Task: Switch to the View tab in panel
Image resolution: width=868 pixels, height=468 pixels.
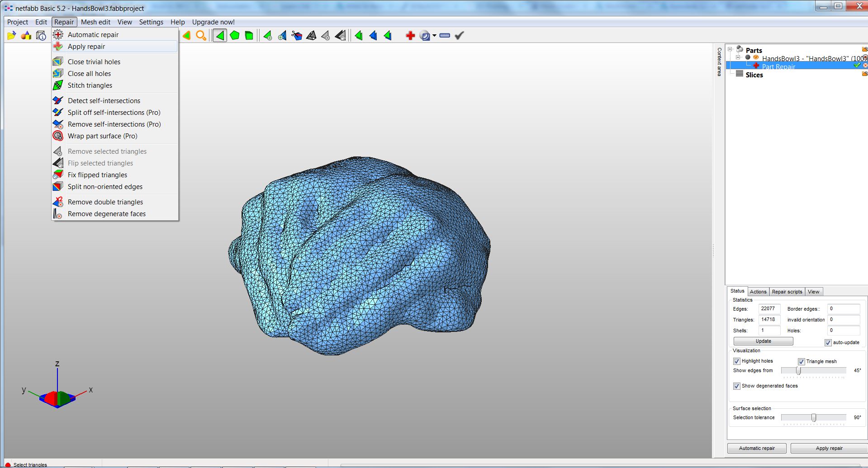Action: [x=813, y=292]
